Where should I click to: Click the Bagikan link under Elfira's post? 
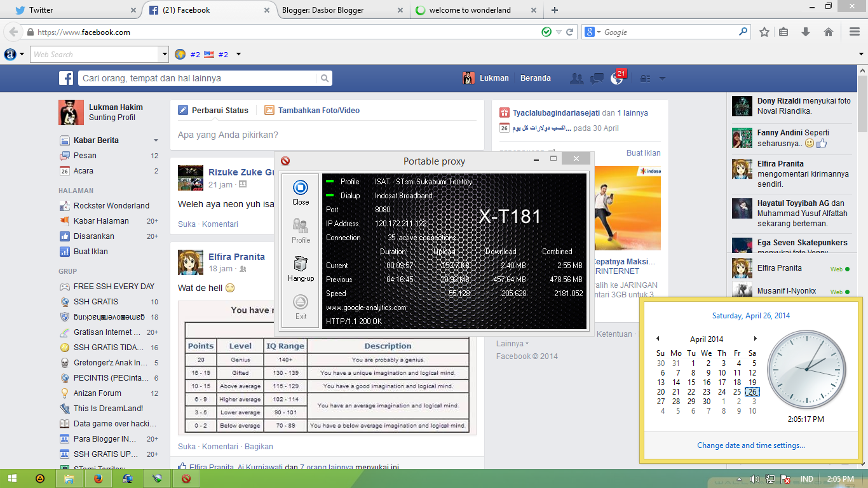tap(259, 447)
